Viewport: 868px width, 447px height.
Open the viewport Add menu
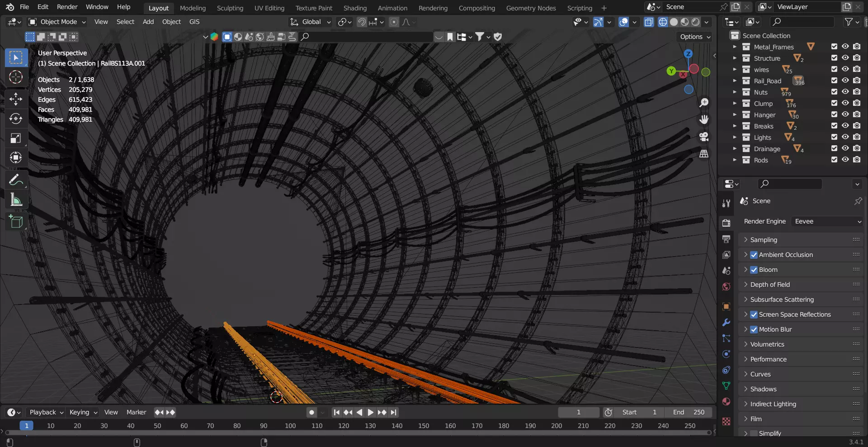pos(148,22)
